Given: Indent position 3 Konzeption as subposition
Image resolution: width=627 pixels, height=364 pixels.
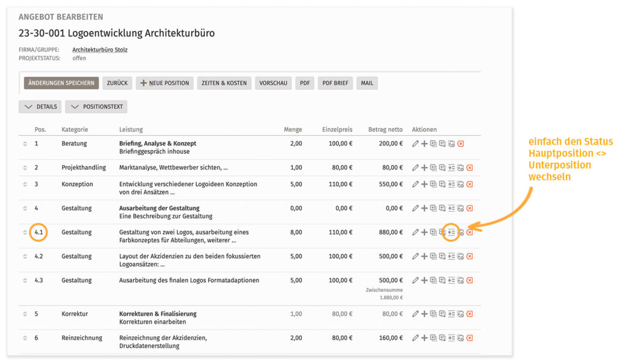Looking at the screenshot, I should click(451, 184).
